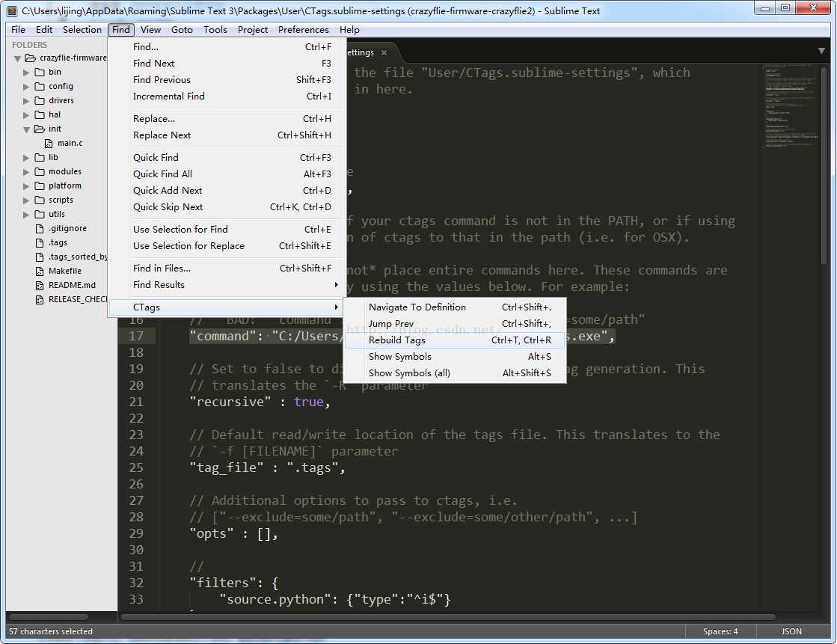Click the config folder icon
837x644 pixels.
40,86
